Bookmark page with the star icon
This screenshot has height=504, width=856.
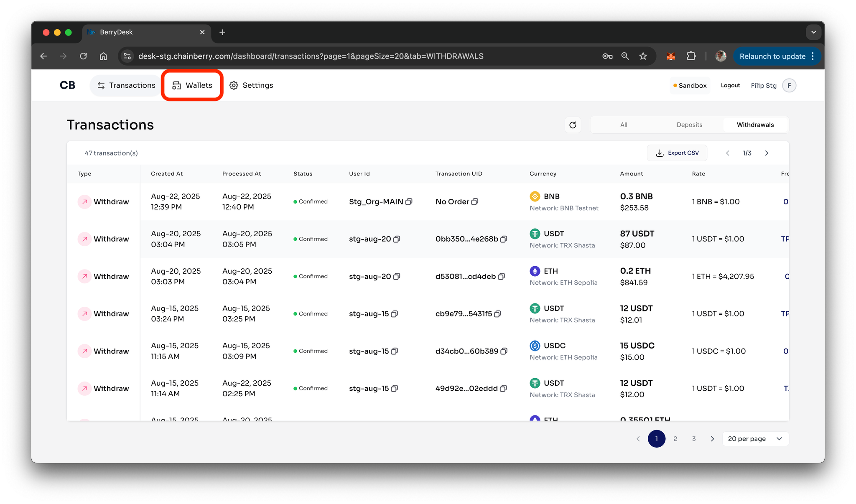click(643, 56)
